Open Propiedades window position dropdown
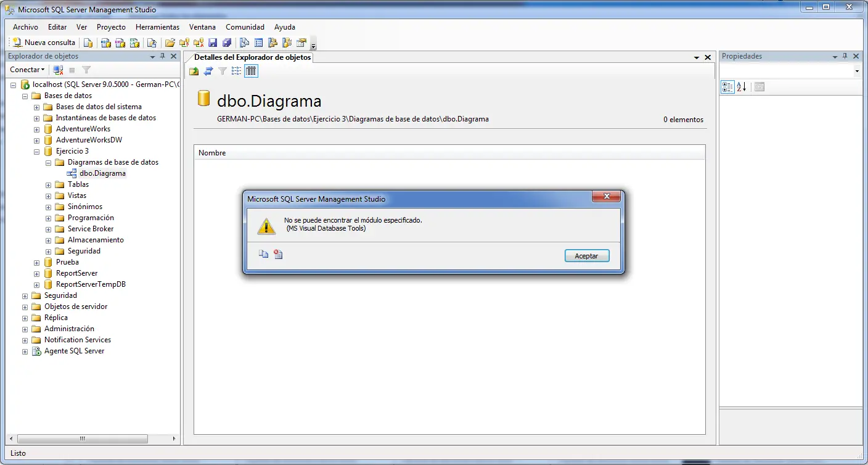Screen dimensions: 868x465 835,57
